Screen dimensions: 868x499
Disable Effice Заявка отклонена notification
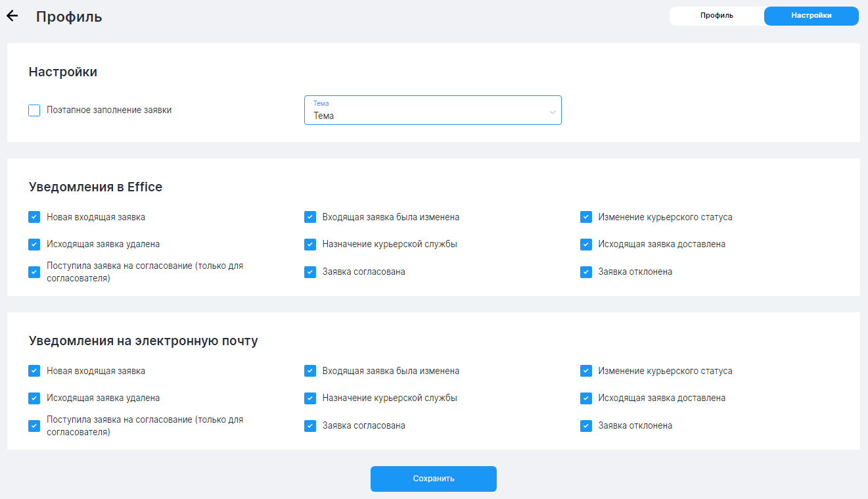[x=586, y=272]
